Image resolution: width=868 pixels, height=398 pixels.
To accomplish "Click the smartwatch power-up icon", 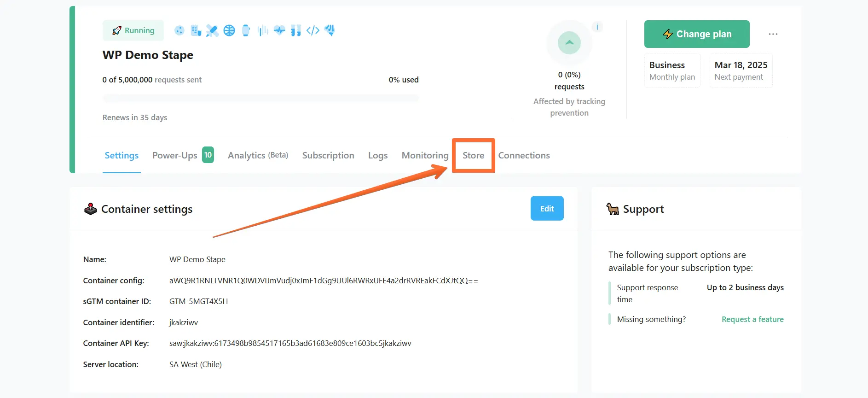I will [246, 30].
